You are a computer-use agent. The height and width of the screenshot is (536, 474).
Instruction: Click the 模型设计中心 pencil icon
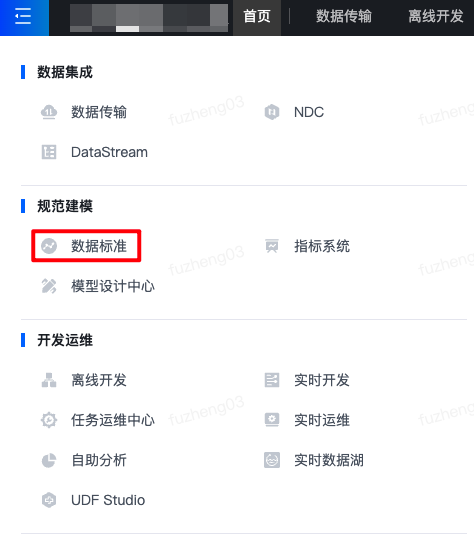pos(49,286)
